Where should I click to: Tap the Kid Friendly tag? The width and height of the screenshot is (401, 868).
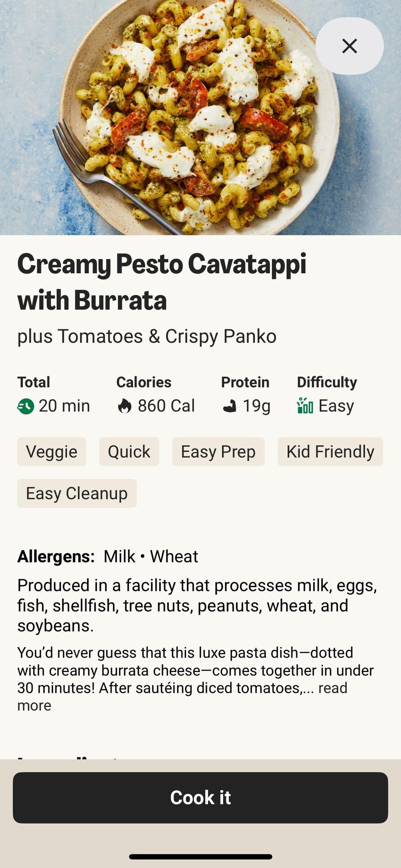pyautogui.click(x=330, y=452)
